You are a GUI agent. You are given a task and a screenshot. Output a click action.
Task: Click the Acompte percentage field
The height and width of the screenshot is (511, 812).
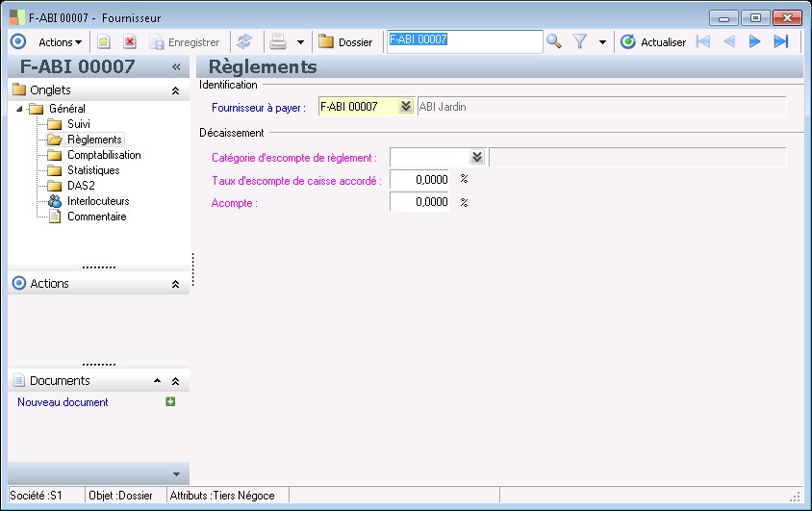419,202
